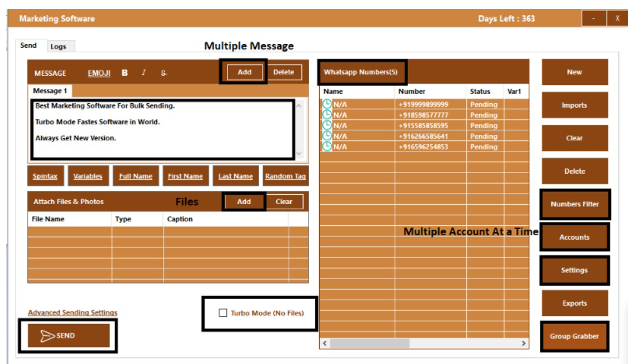This screenshot has height=364, width=628.
Task: Add a new message
Action: 245,72
